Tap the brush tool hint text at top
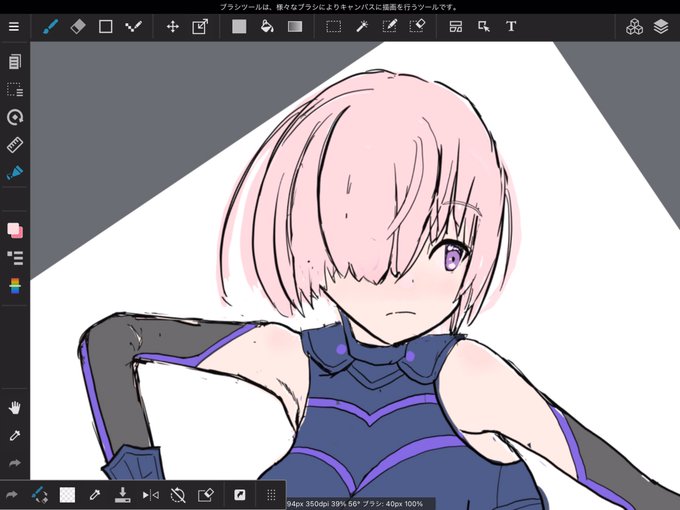Screen dimensions: 680x510 pos(338,7)
